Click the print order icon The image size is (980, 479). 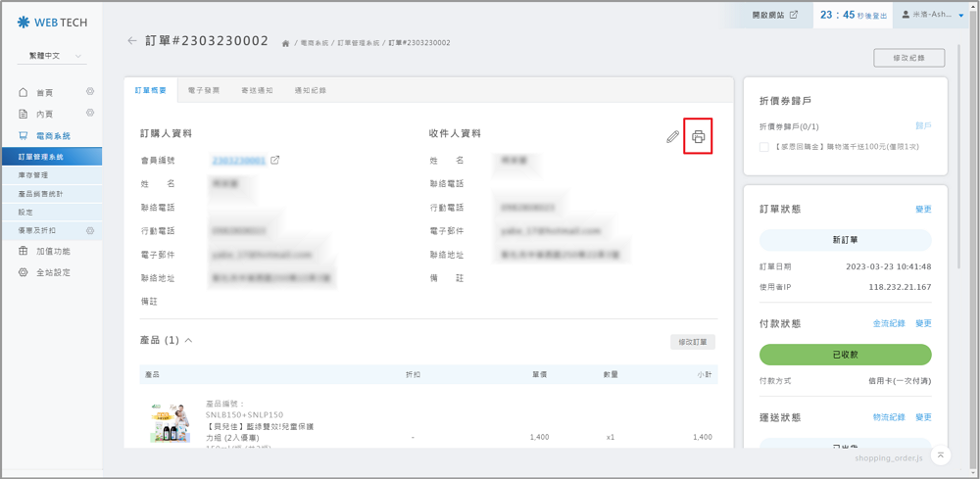[x=698, y=137]
